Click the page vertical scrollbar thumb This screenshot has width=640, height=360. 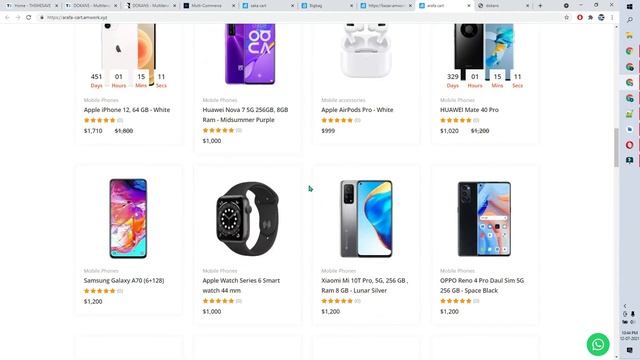click(616, 147)
